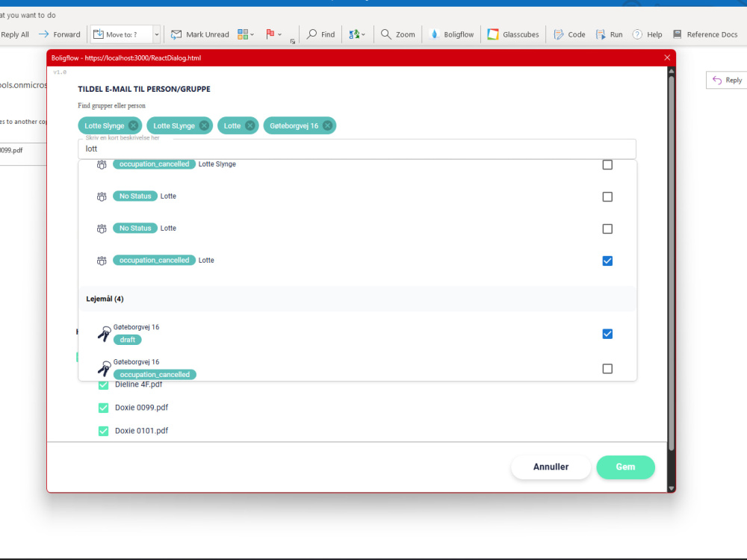Check the first No Status Lotte checkbox
Viewport: 747px width, 560px height.
point(607,196)
